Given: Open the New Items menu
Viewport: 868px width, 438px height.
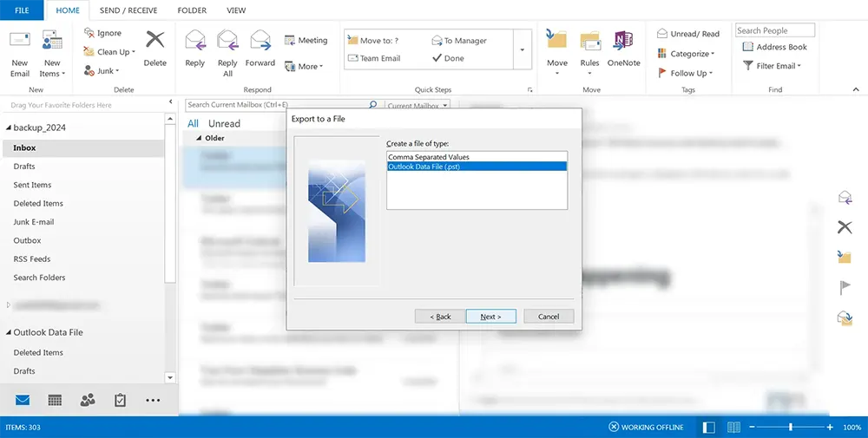Looking at the screenshot, I should (52, 53).
